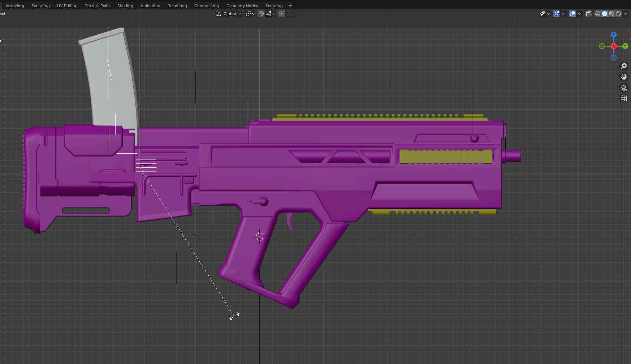The width and height of the screenshot is (631, 364).
Task: Click the zoom magnifier viewport icon
Action: (623, 66)
